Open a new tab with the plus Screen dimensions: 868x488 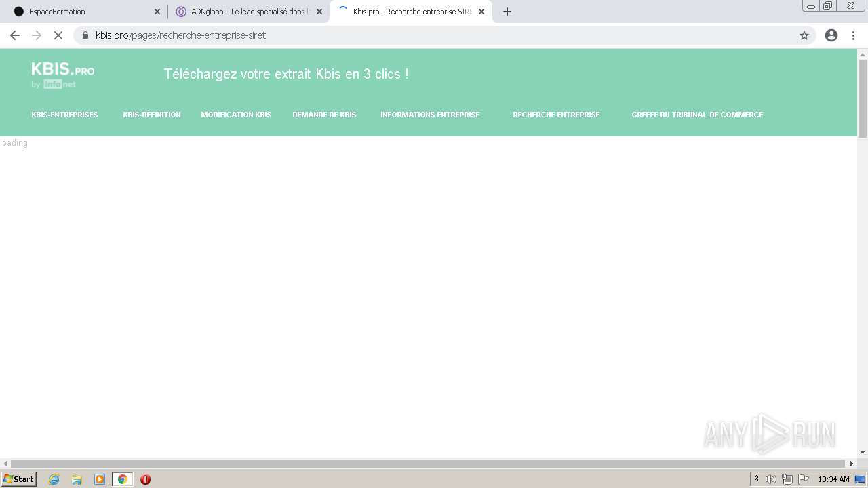click(507, 12)
